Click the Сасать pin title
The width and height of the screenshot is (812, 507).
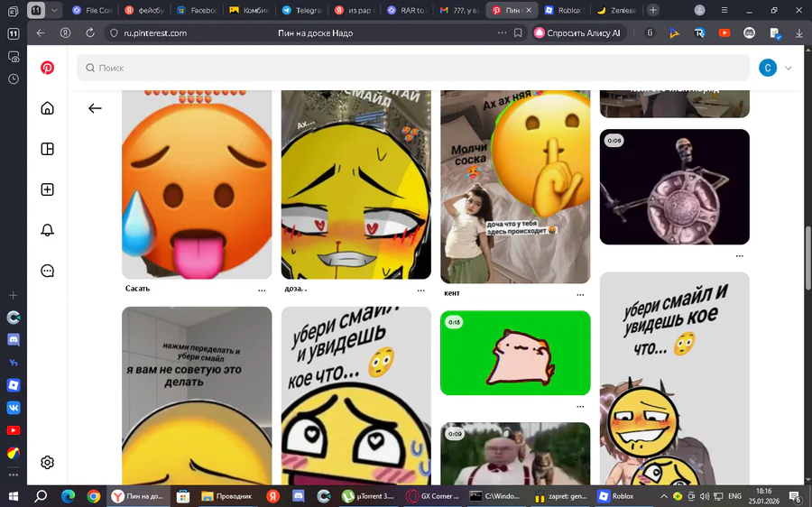click(137, 289)
